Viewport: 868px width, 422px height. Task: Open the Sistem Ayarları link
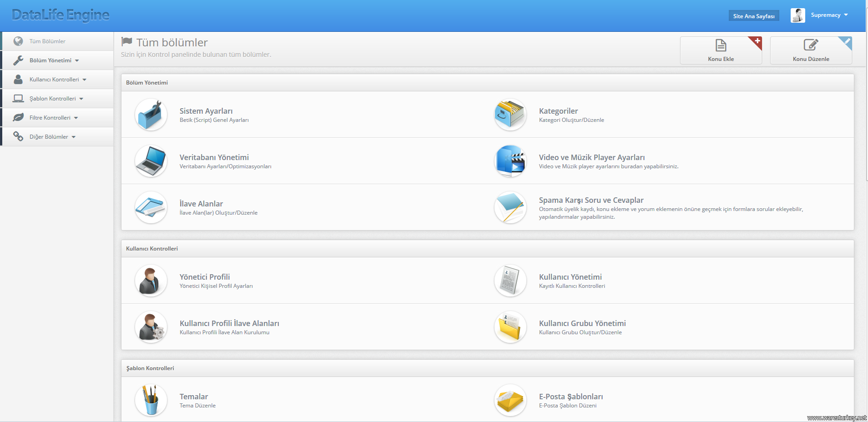click(x=206, y=111)
